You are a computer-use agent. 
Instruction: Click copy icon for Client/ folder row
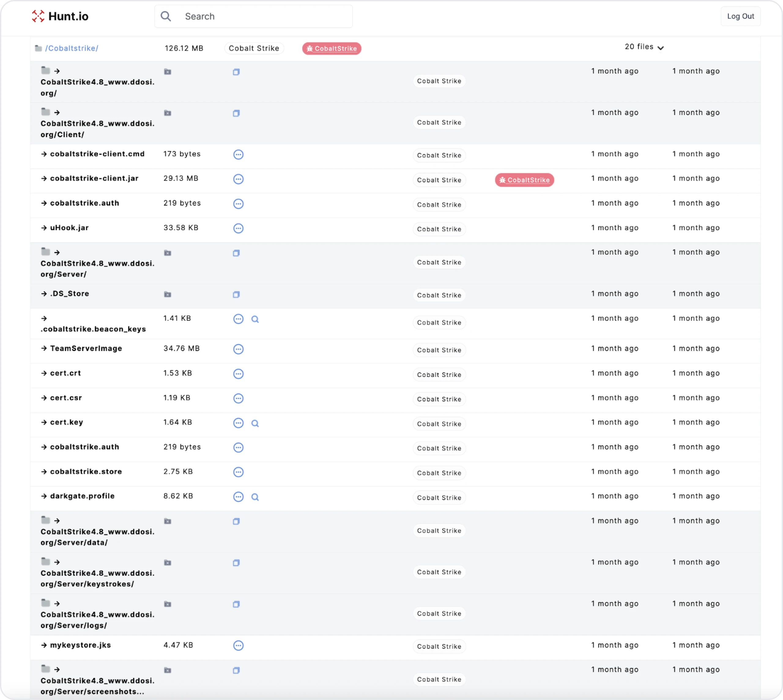click(x=236, y=114)
